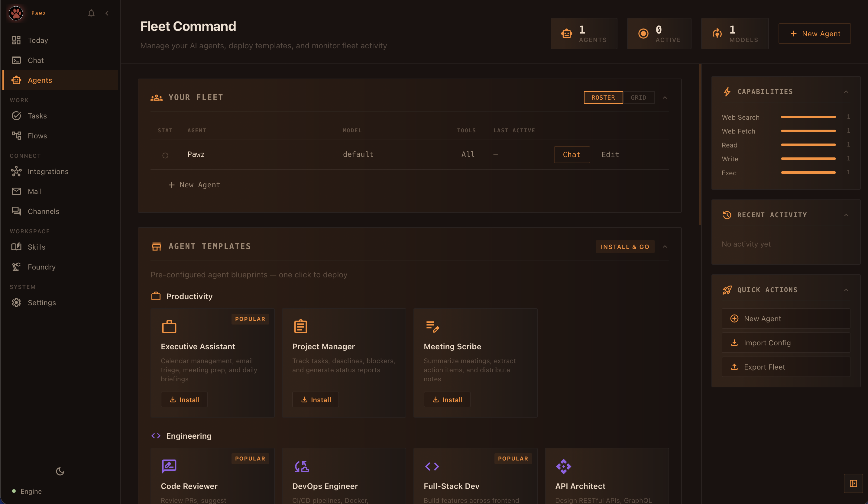Open the Flows section icon

coord(16,135)
